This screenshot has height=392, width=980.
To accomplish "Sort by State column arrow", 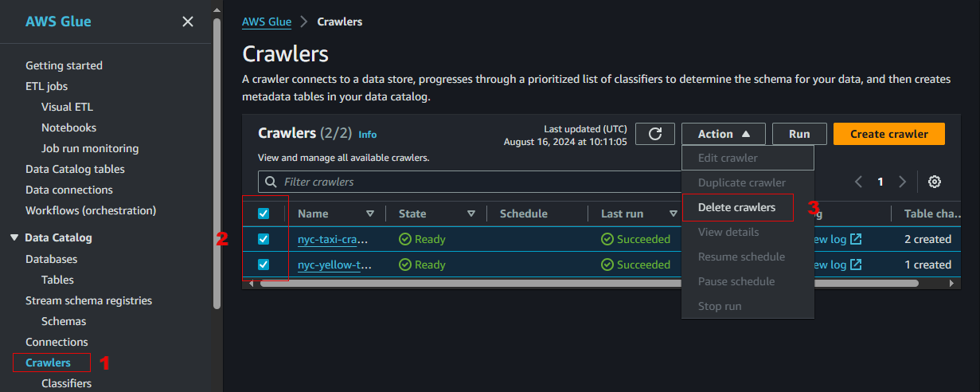I will pos(471,214).
